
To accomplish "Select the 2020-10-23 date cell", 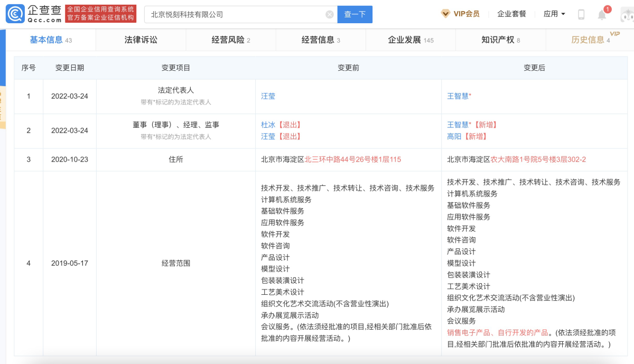I will point(70,159).
